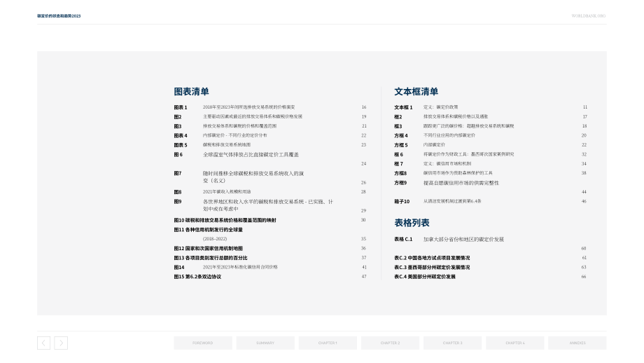Open 图11 各种信用机制发行的全球量 entry
Viewport: 644px width, 363px height.
coord(269,234)
